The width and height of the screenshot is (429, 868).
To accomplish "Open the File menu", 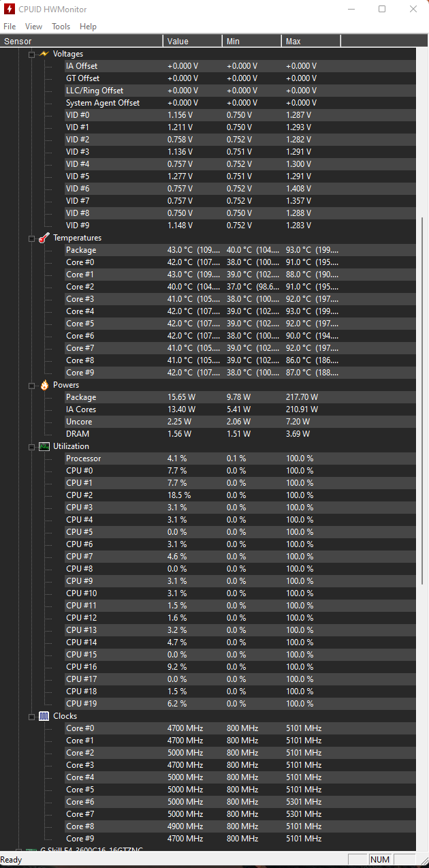I will coord(10,27).
